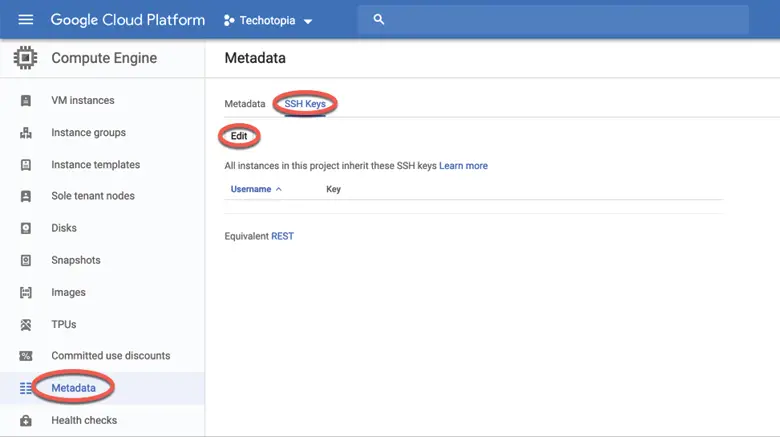Open the Techotopia project selector dropdown
780x437 pixels.
268,21
